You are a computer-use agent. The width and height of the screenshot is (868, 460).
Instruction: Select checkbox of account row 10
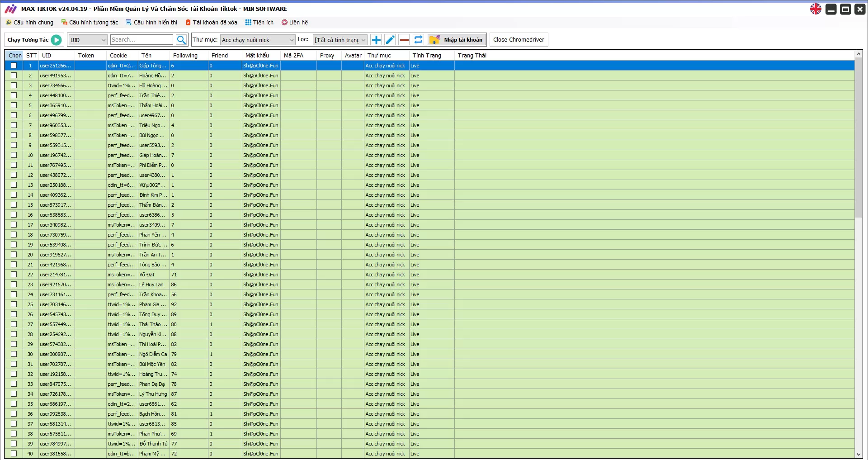coord(14,155)
